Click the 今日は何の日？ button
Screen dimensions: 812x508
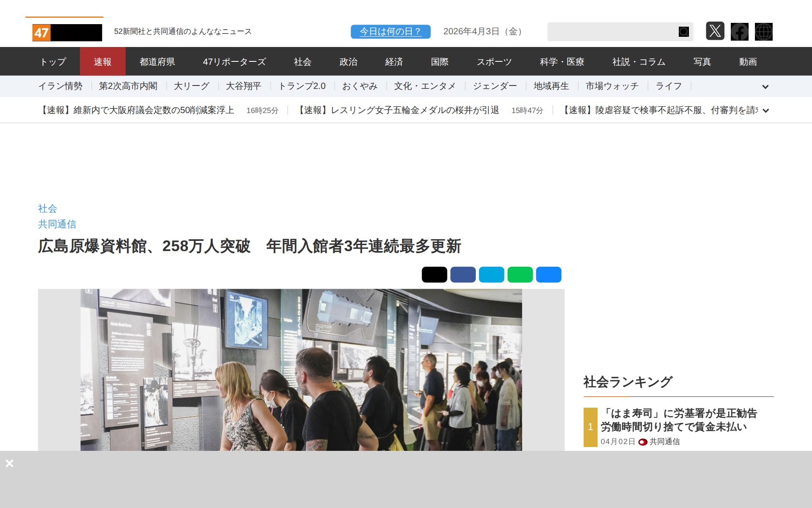tap(390, 31)
